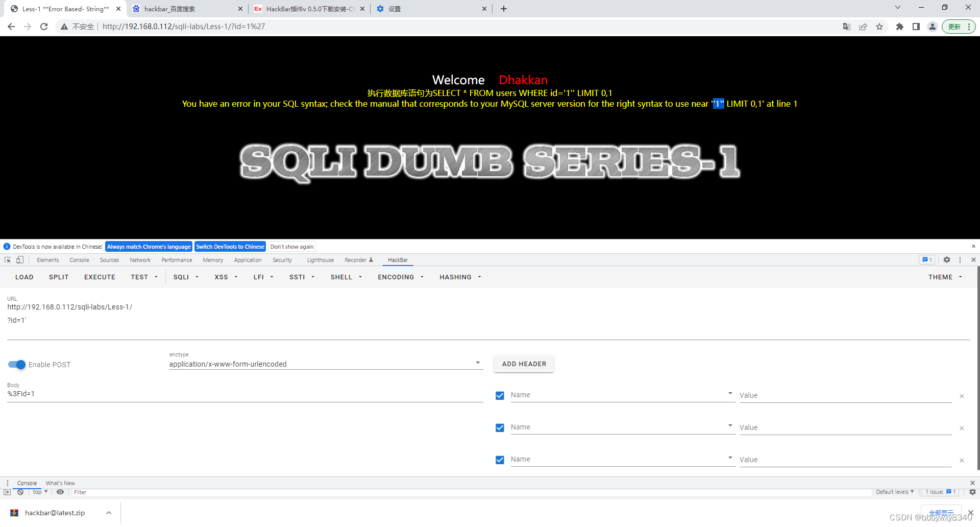Open DevTools settings gear
Viewport: 980px width, 527px height.
(x=947, y=260)
